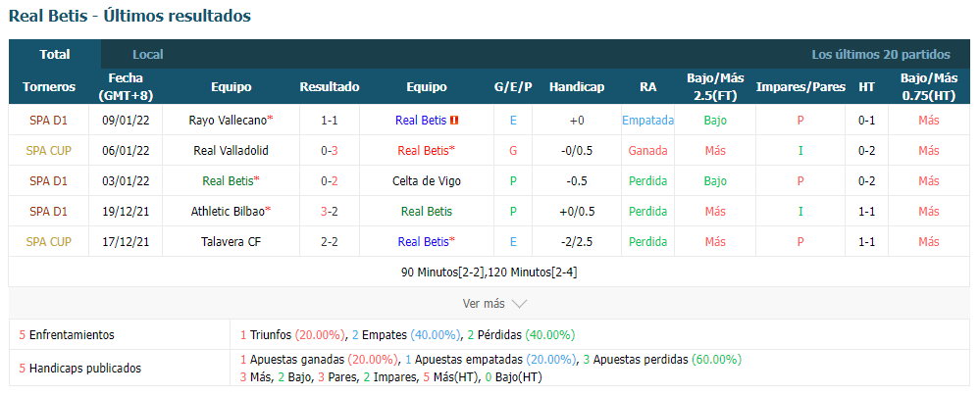Click the Ver más text
The width and height of the screenshot is (980, 396).
click(x=483, y=304)
